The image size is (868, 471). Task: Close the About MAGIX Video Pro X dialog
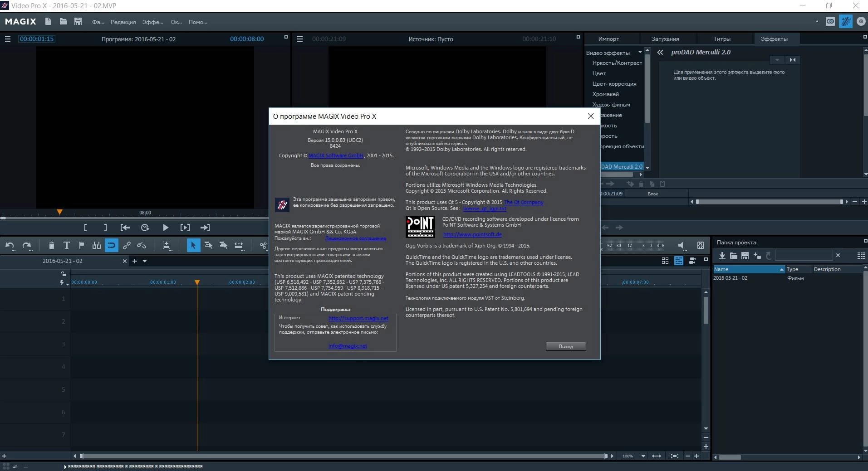(x=590, y=116)
